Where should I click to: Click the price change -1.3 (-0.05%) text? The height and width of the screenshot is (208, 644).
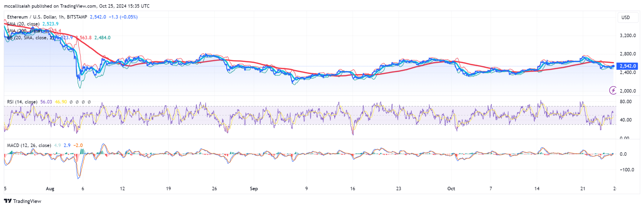point(123,17)
